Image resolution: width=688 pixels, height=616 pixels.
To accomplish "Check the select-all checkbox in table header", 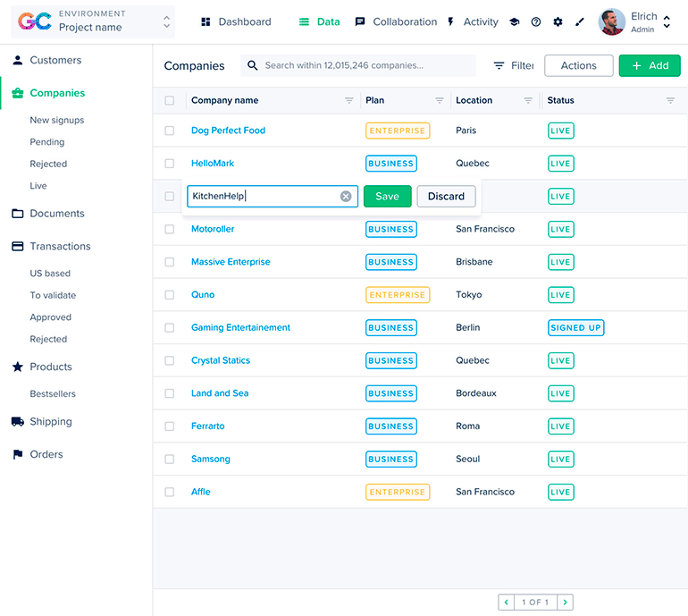I will [170, 101].
